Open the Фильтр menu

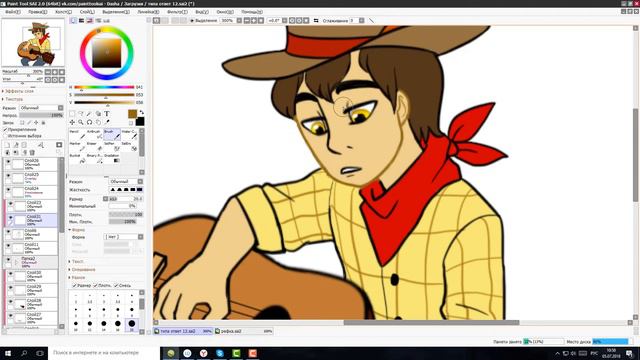(x=177, y=12)
